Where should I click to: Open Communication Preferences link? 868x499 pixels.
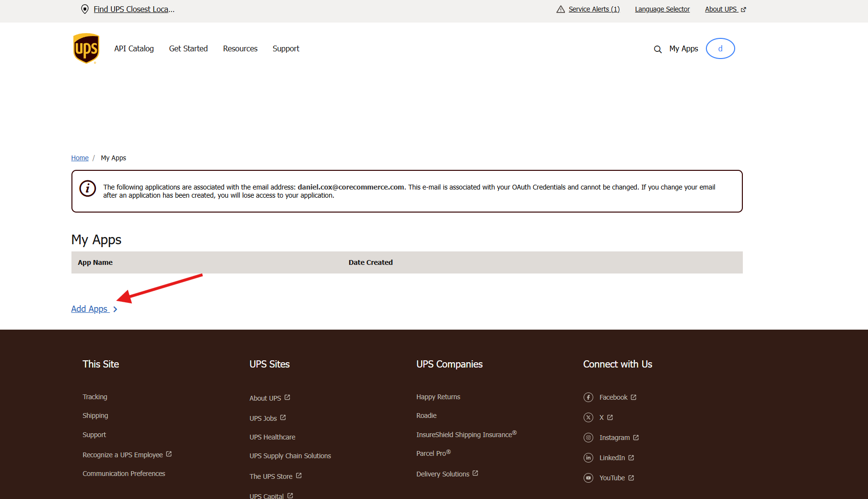pyautogui.click(x=124, y=474)
